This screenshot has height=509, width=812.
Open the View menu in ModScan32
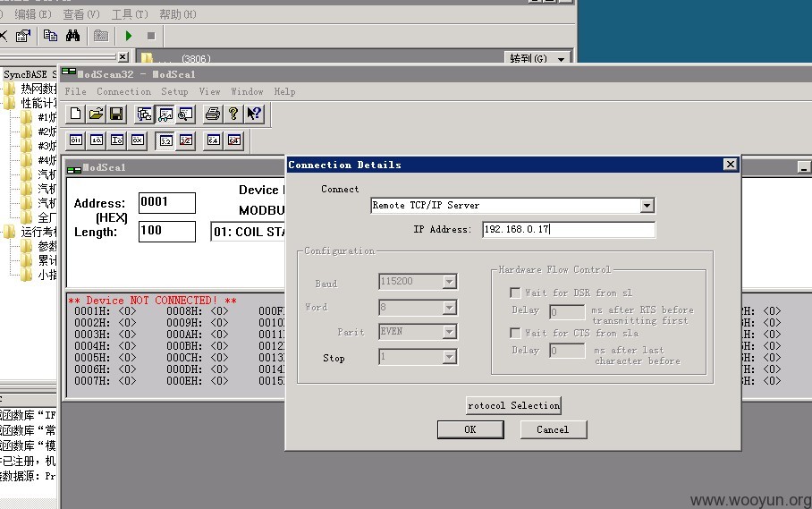(210, 91)
